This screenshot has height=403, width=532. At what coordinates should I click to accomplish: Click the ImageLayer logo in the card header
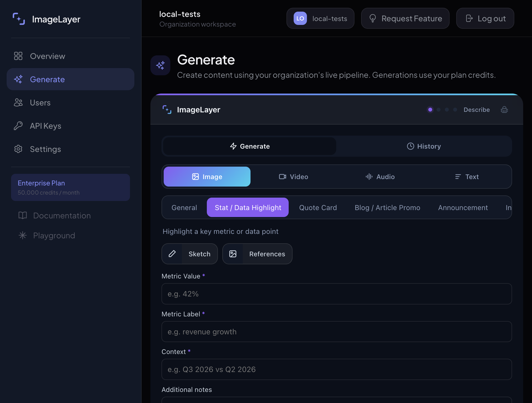[x=167, y=110]
